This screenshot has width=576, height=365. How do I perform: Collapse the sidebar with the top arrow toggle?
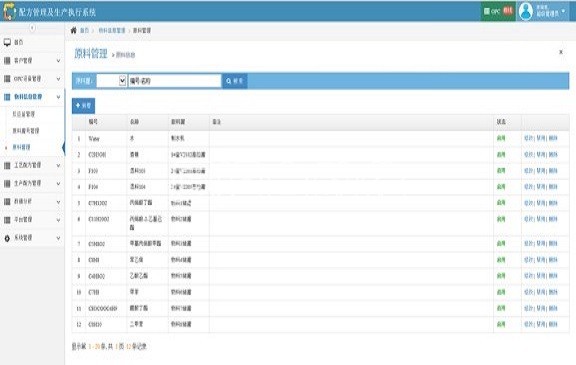tap(32, 28)
